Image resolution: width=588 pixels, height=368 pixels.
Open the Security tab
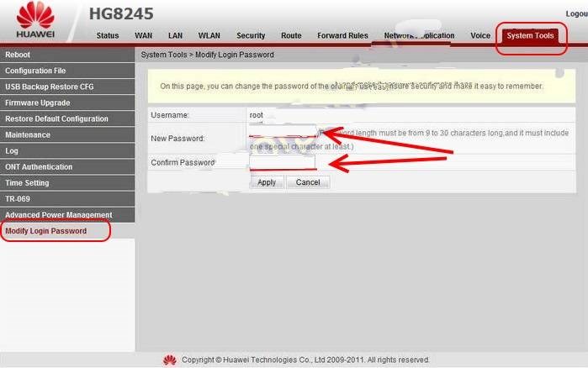click(251, 35)
